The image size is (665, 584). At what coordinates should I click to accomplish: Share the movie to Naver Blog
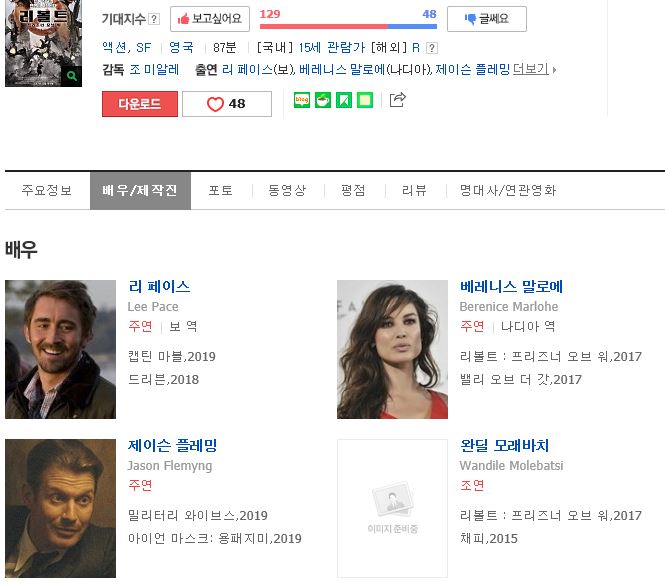click(x=302, y=100)
